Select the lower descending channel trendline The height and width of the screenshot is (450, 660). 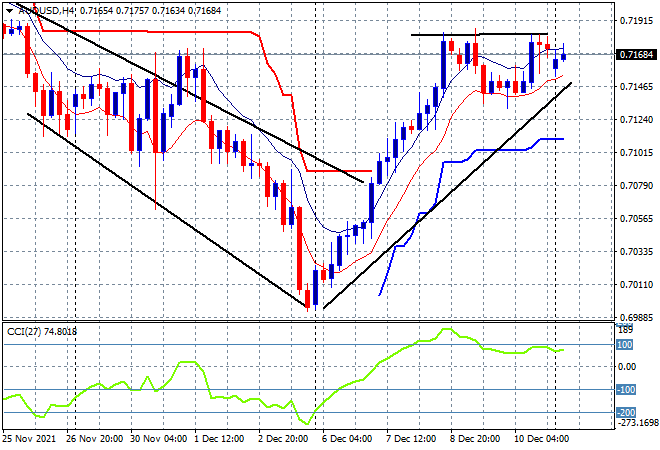pos(166,209)
